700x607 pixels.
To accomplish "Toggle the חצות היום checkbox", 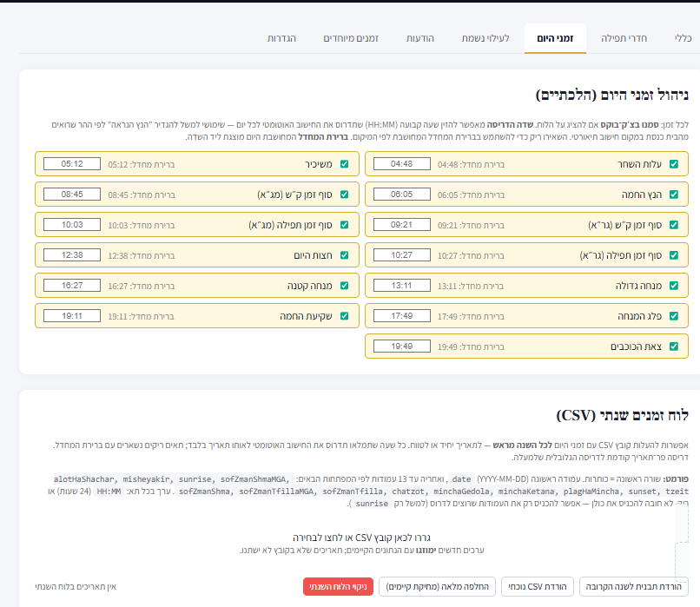I will coord(344,255).
